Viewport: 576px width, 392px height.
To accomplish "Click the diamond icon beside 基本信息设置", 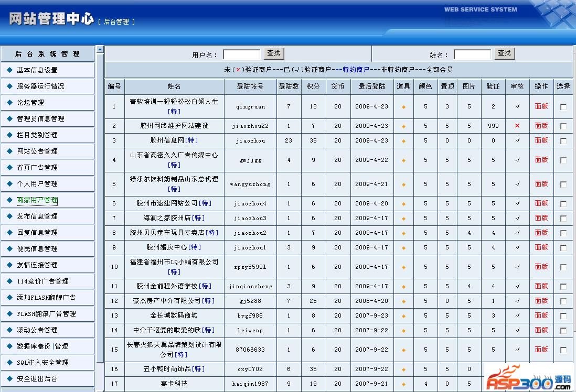I will 9,70.
